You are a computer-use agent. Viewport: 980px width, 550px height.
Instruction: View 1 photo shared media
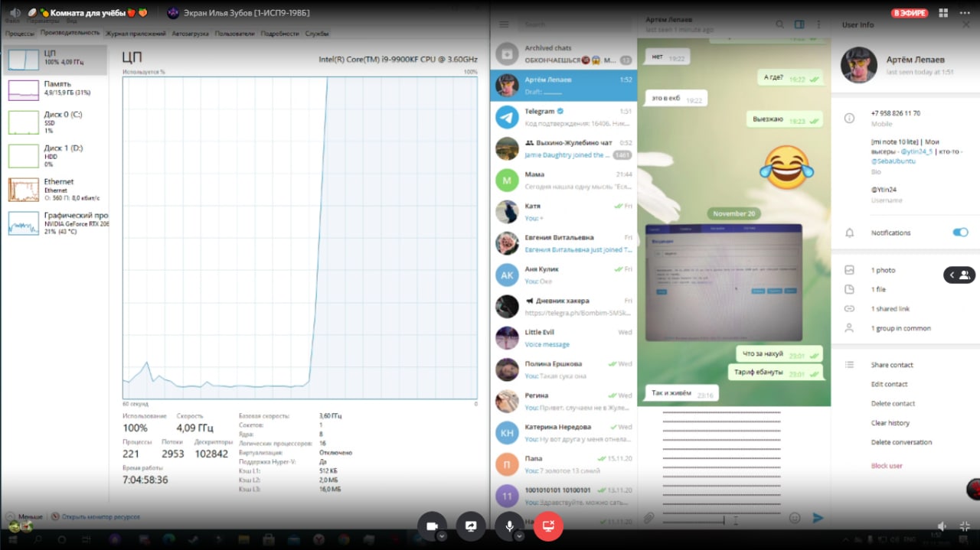[x=883, y=270]
